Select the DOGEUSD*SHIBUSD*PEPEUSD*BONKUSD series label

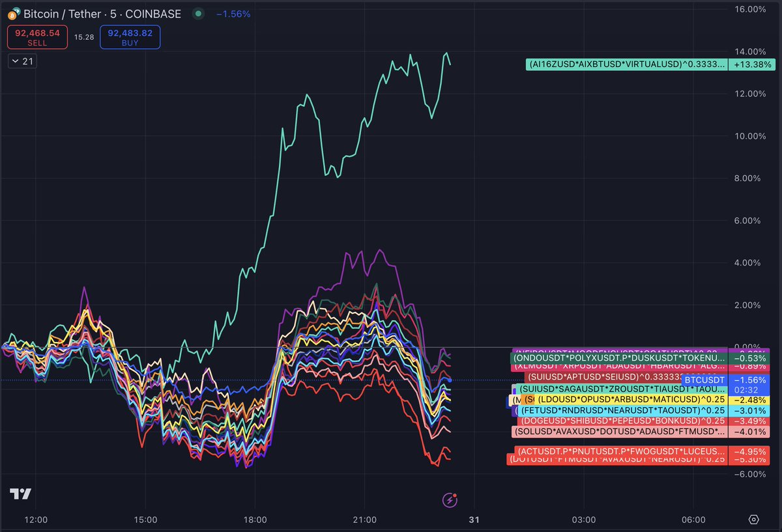coord(624,421)
